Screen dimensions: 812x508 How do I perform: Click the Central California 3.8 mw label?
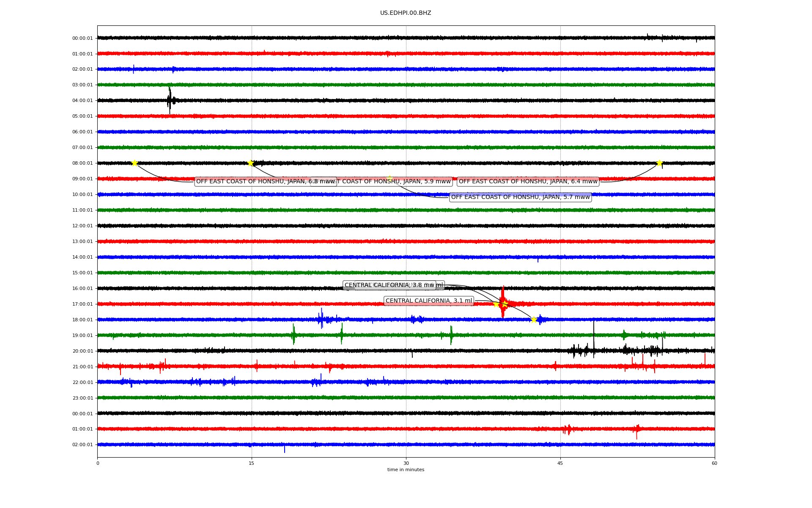tap(389, 285)
